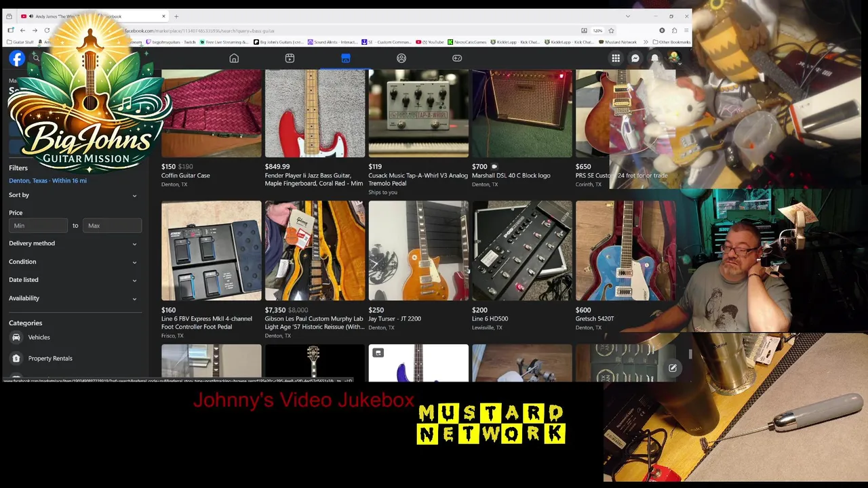Expand the Sort by dropdown

[x=73, y=195]
